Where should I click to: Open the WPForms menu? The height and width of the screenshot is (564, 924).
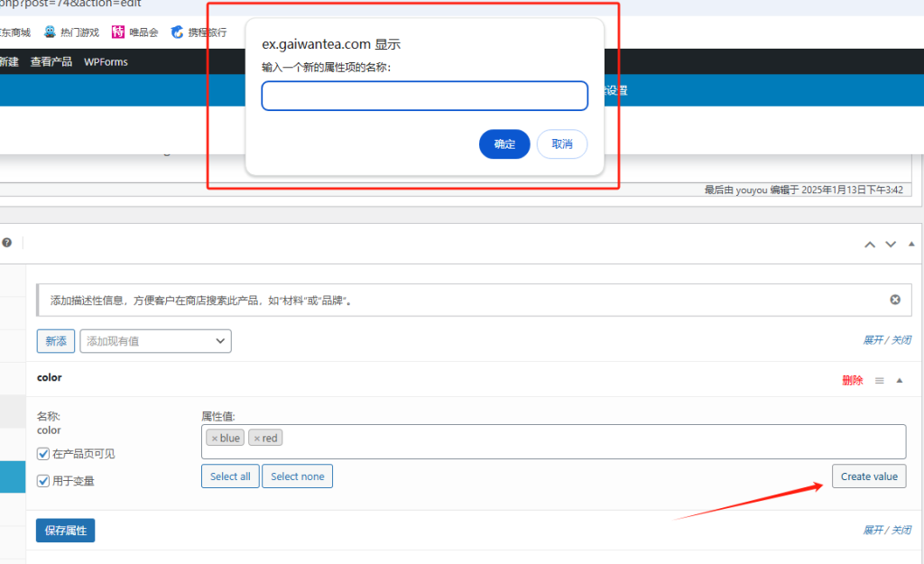106,61
